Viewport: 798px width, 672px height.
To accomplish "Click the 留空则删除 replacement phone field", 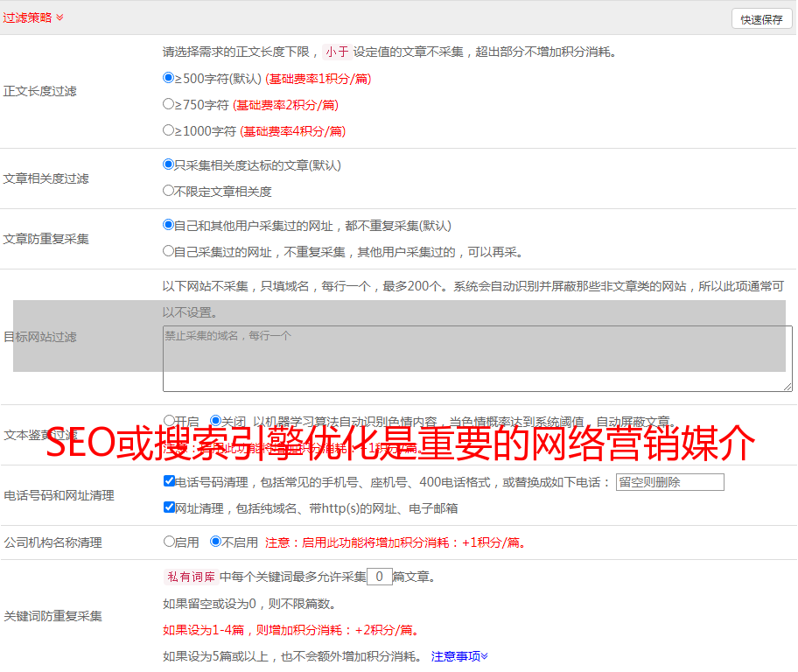I will click(x=669, y=482).
